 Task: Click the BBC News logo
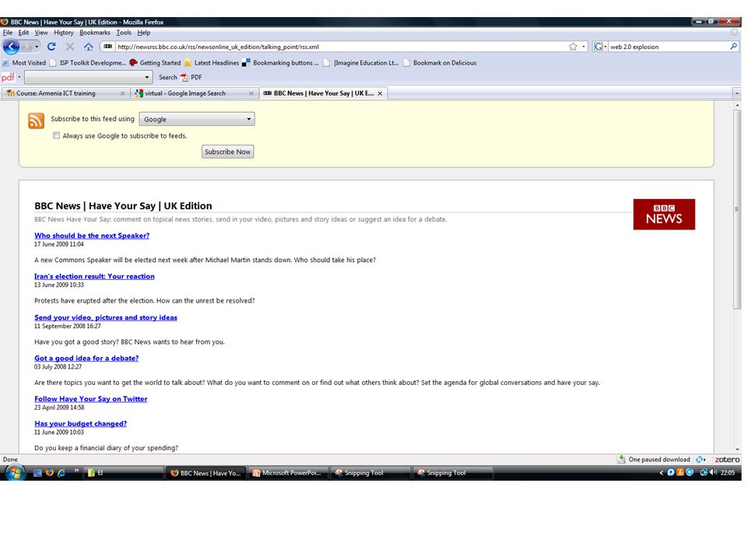tap(664, 215)
